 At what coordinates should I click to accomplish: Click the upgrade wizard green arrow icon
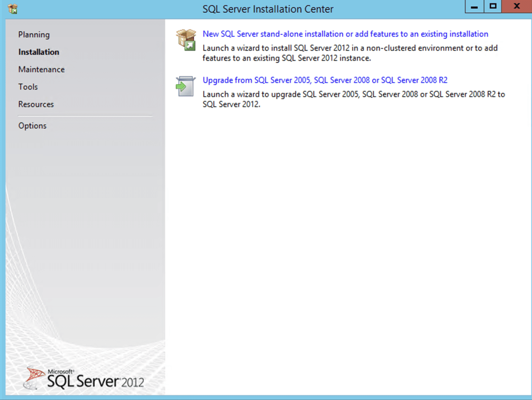tap(185, 86)
